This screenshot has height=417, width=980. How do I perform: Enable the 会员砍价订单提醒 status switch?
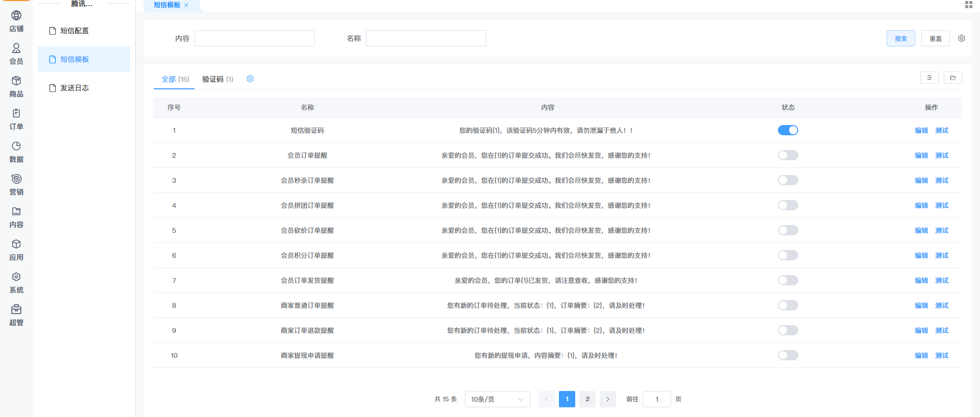point(788,230)
